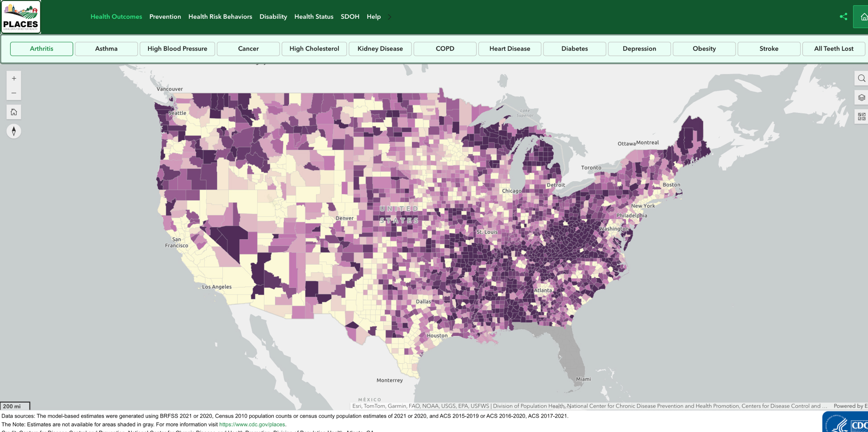Click the 200 mi scale bar
Screen dimensions: 868x432
click(15, 406)
